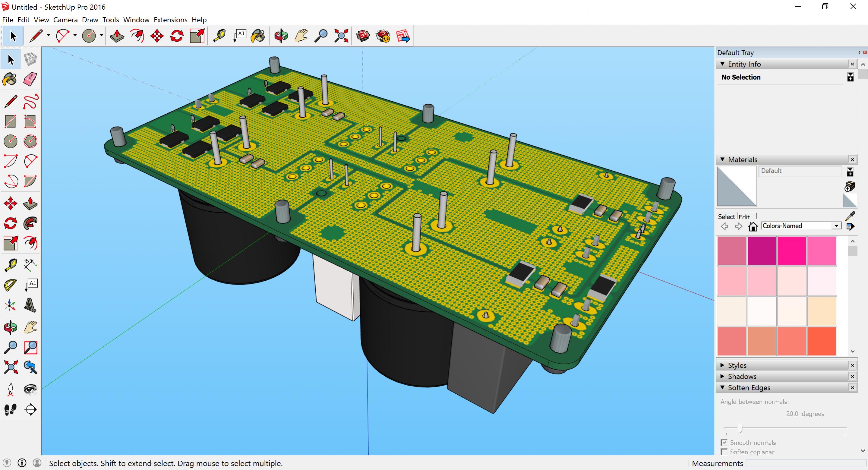868x470 pixels.
Task: Click the Offset tool in top toolbar
Action: 137,36
